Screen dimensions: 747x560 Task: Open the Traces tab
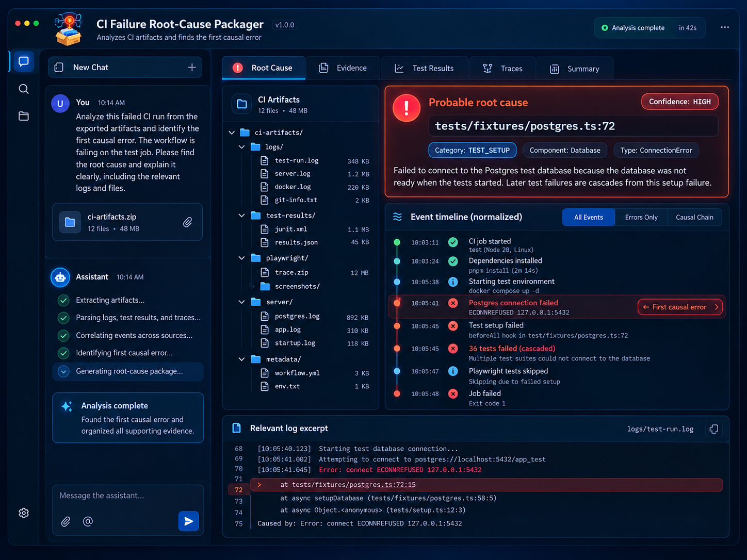click(x=502, y=68)
